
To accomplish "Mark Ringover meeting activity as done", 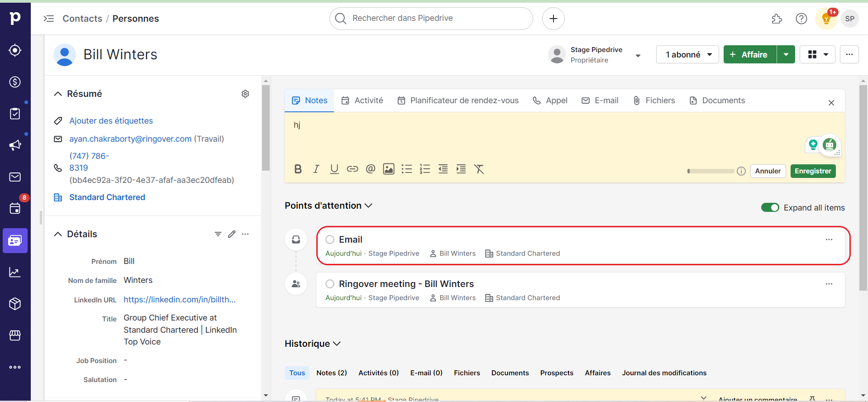I will [x=330, y=284].
